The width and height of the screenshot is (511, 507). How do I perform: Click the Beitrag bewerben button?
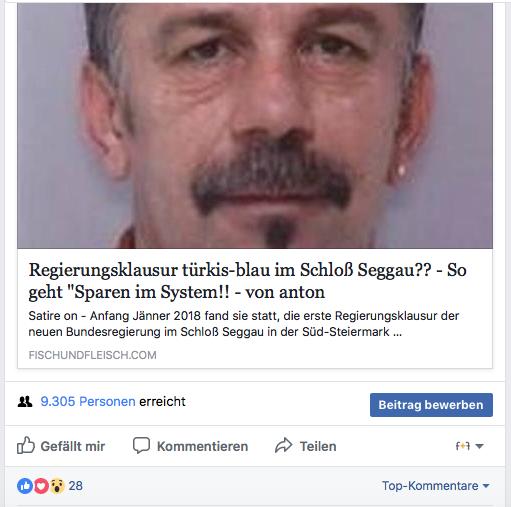pyautogui.click(x=431, y=405)
